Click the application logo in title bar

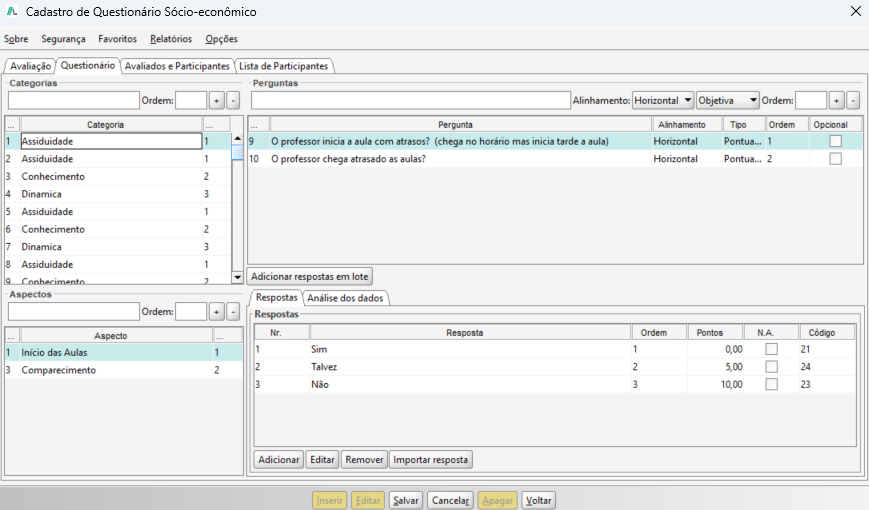pos(12,11)
